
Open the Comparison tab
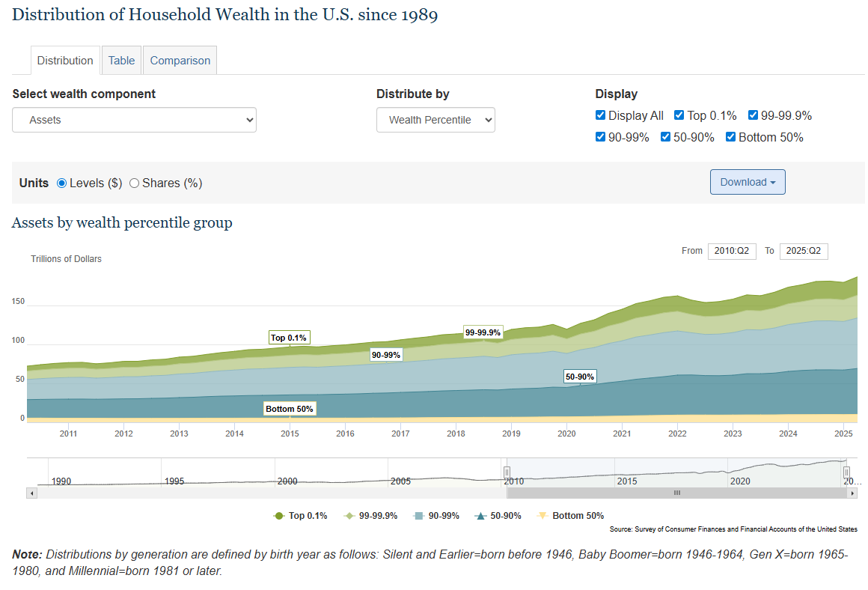[180, 61]
